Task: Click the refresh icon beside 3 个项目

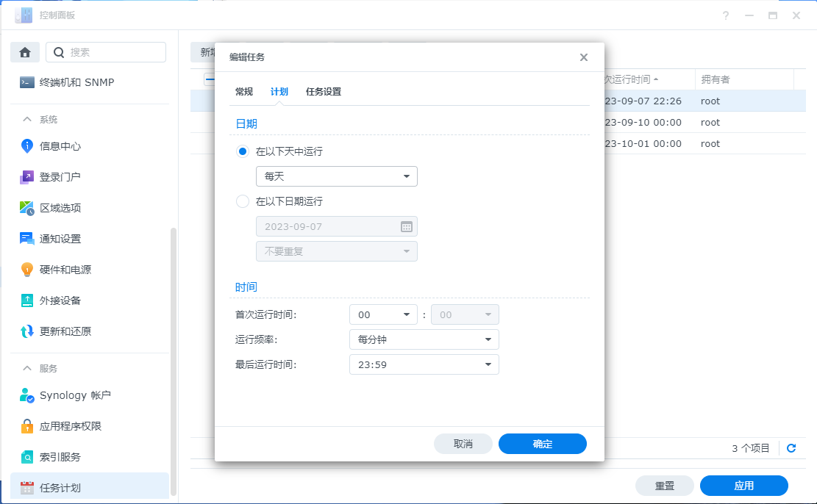Action: 791,448
